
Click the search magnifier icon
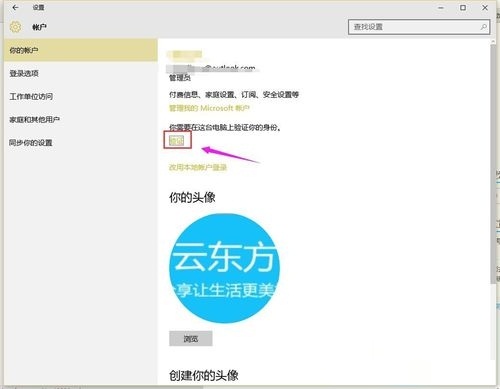click(x=483, y=27)
